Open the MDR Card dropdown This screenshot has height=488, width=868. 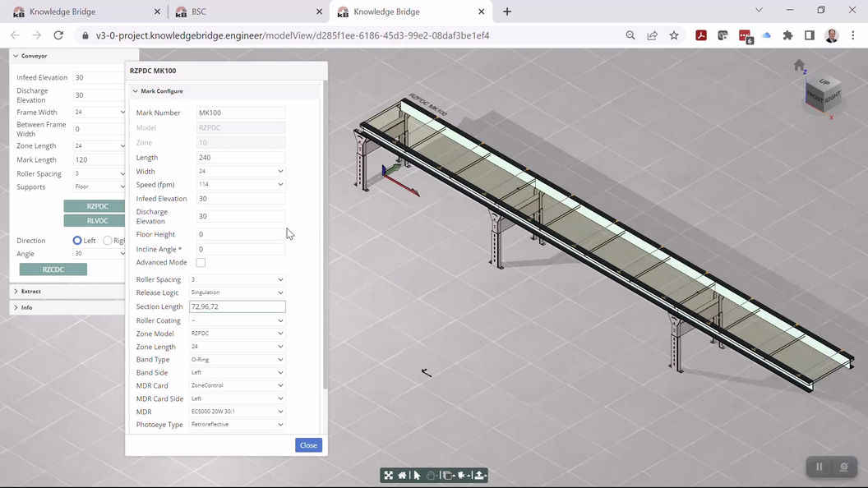pos(237,385)
